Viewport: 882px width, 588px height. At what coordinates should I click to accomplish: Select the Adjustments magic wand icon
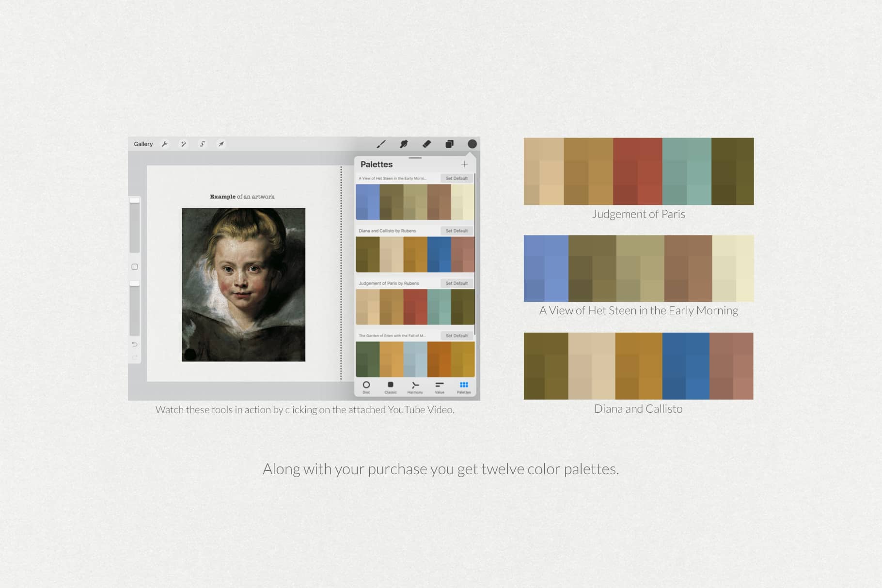click(x=184, y=144)
